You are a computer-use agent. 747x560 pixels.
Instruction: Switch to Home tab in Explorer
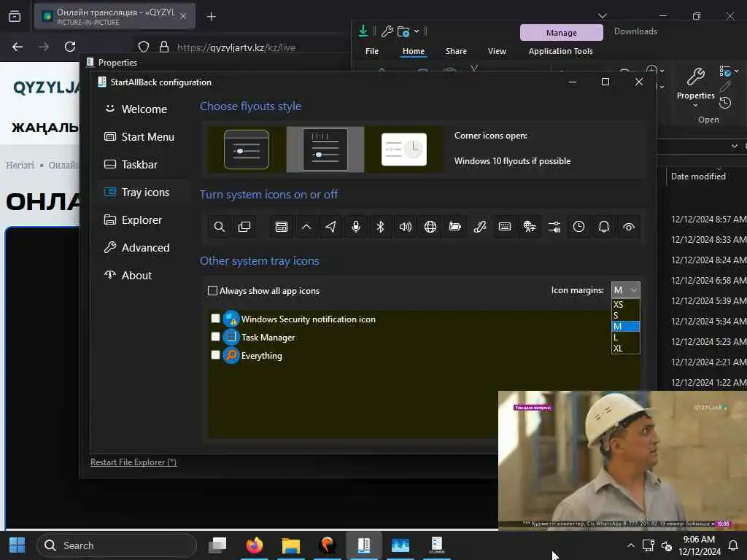click(413, 51)
